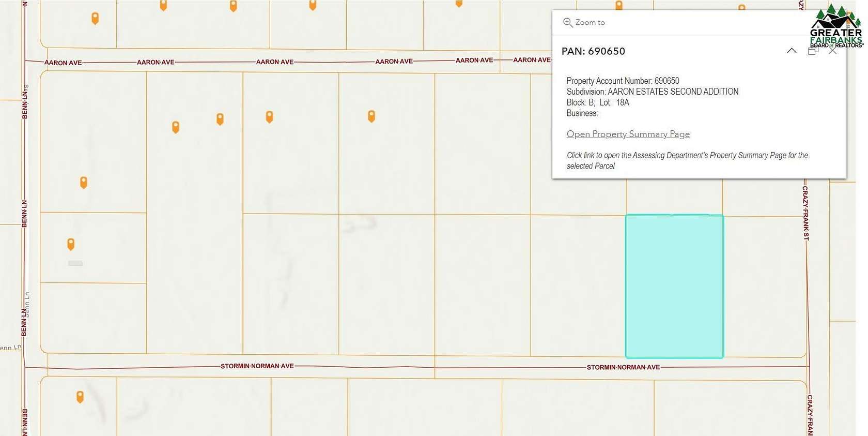Close the PAN: 690650 popup
868x436 pixels.
point(832,51)
